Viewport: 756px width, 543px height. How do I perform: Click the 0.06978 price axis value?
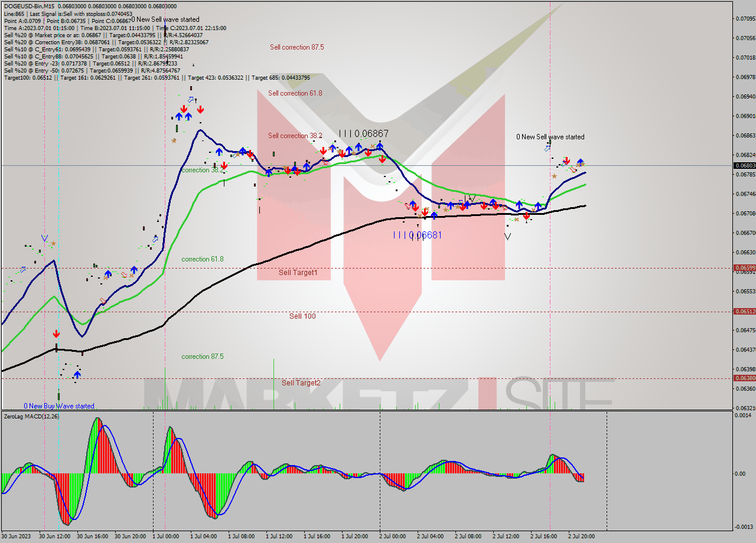click(x=746, y=77)
